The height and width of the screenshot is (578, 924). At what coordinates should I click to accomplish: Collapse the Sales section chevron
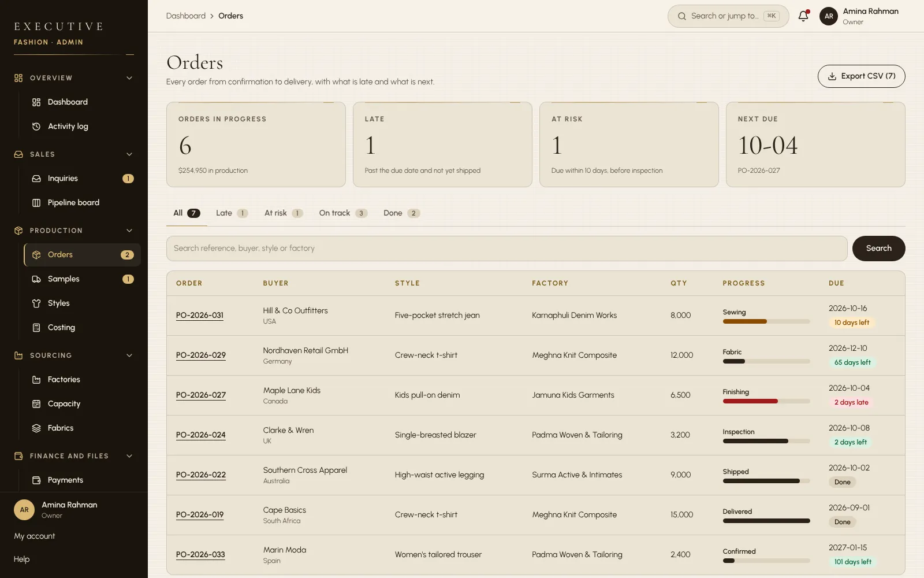click(129, 154)
